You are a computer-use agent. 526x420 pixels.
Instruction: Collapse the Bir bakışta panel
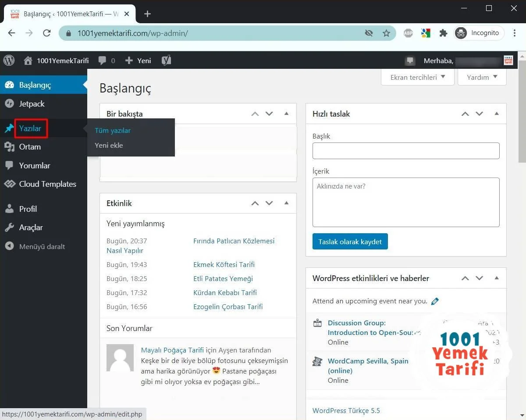286,114
